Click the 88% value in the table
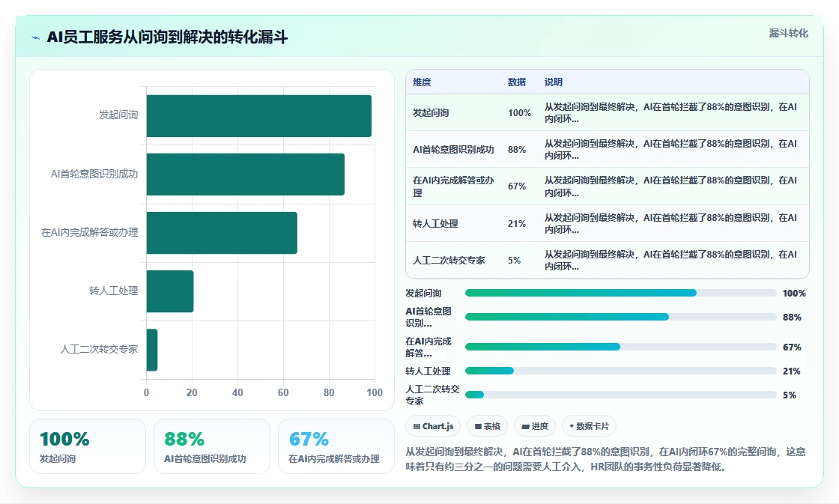839x504 pixels. [517, 149]
